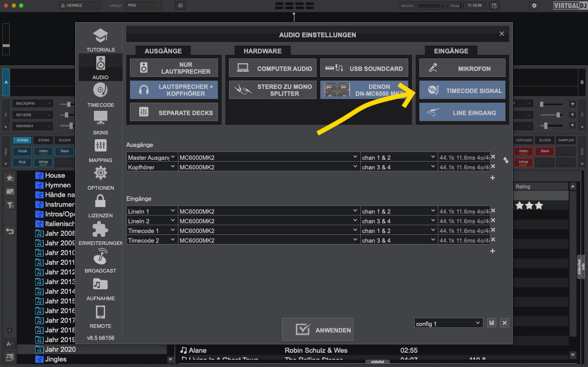The width and height of the screenshot is (588, 367).
Task: Enable Mikrofon input option
Action: (x=462, y=68)
